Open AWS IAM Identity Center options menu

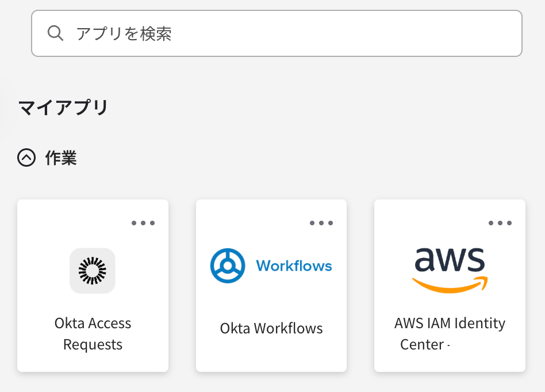click(x=500, y=223)
